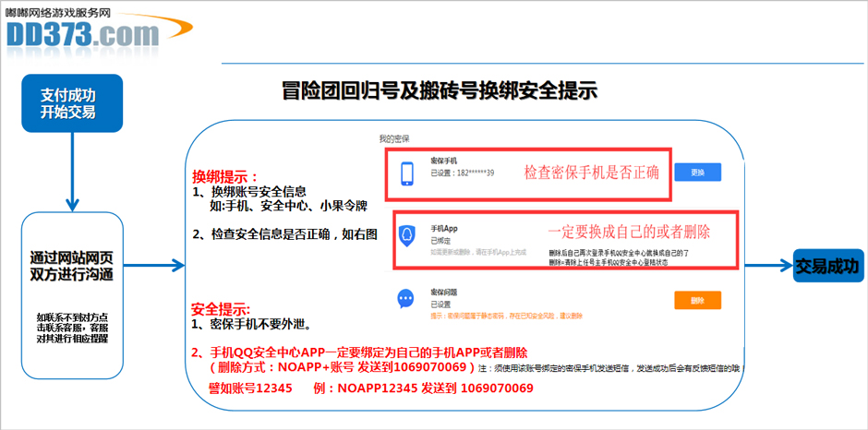Click the red 安全提示 heading
Image resolution: width=868 pixels, height=430 pixels.
(221, 309)
